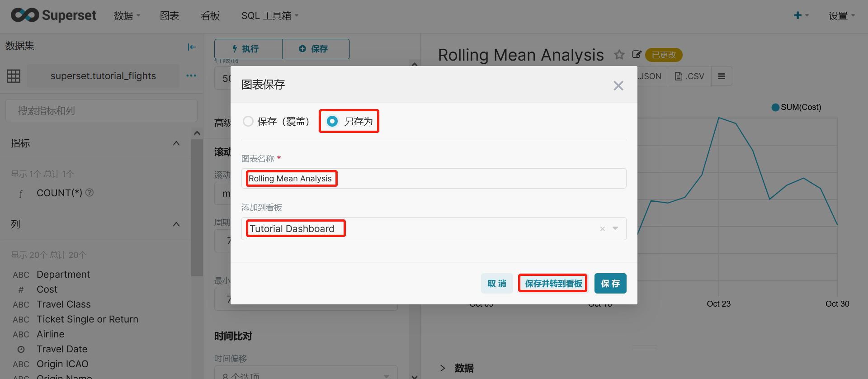The width and height of the screenshot is (868, 379).
Task: Open dataset options three-dot menu
Action: click(x=191, y=76)
